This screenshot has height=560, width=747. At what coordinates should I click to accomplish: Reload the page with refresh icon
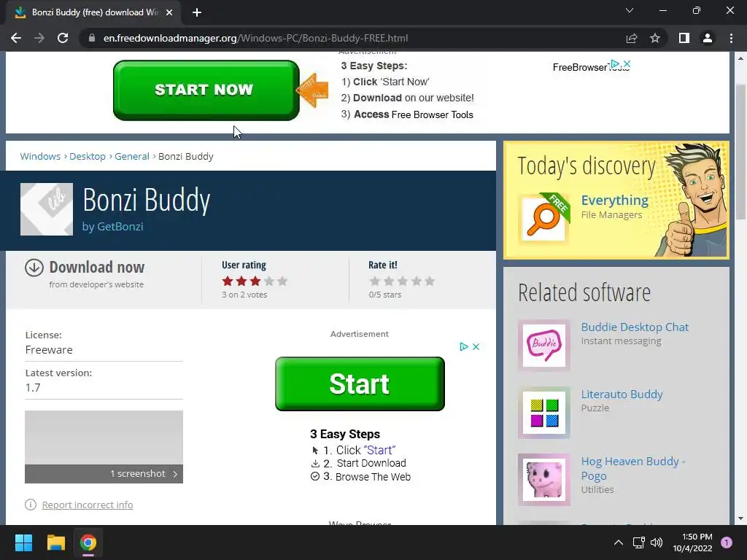63,38
